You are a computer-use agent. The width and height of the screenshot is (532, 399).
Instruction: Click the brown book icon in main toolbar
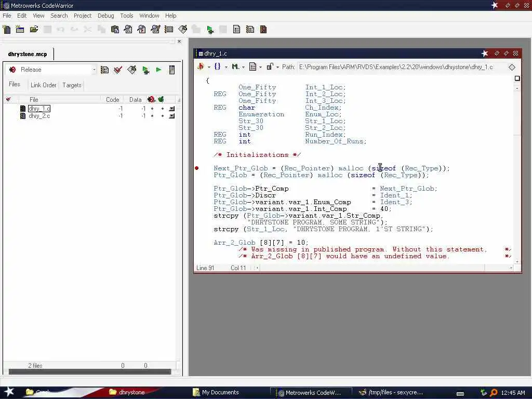263,30
